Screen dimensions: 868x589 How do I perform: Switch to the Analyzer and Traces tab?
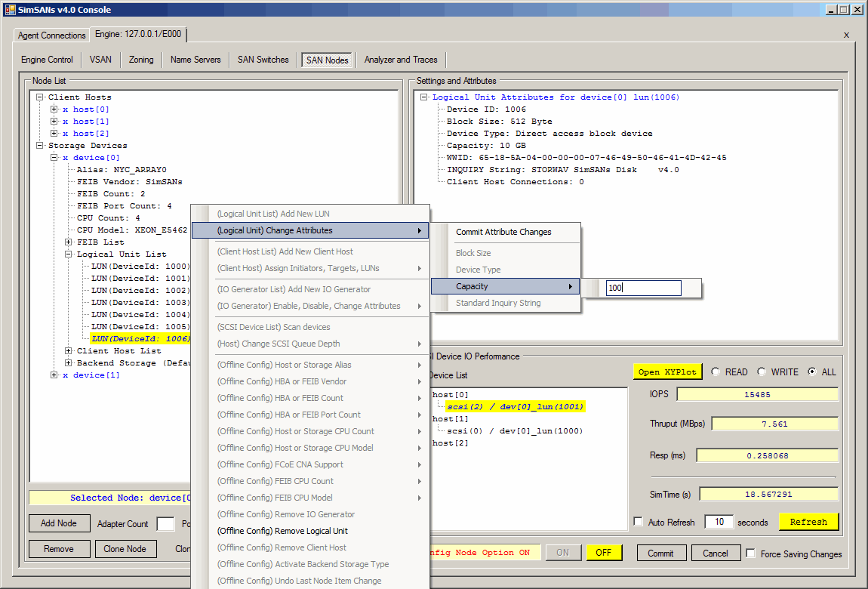(x=401, y=60)
